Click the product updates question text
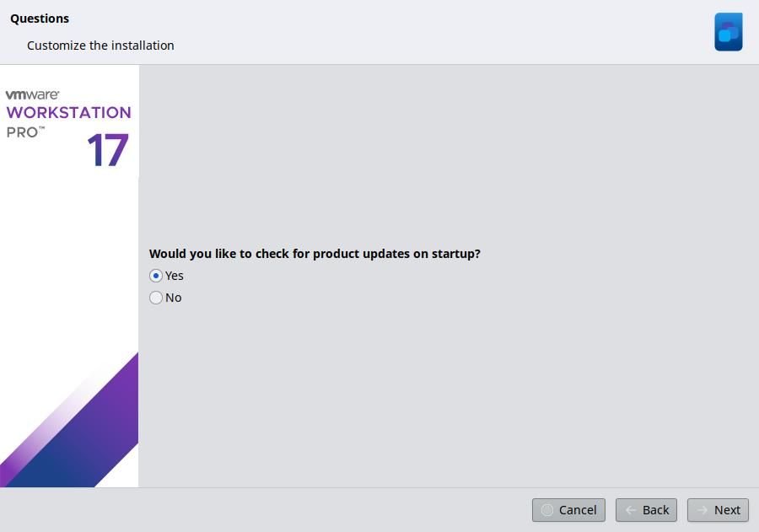Image resolution: width=759 pixels, height=532 pixels. coord(315,254)
